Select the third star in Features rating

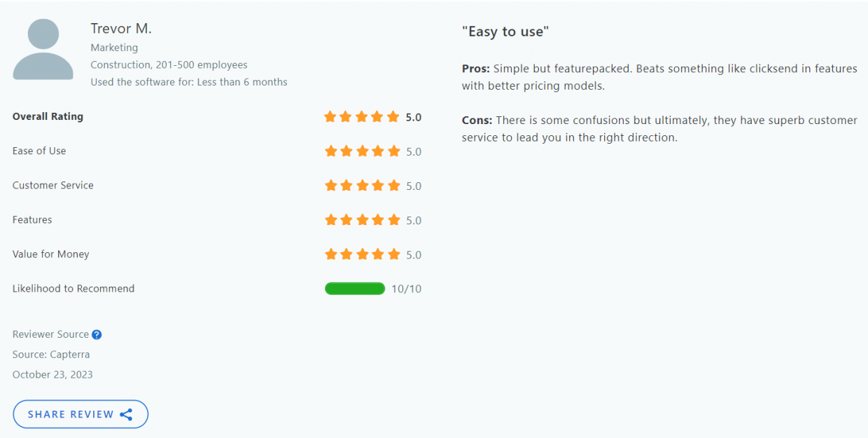[x=362, y=219]
